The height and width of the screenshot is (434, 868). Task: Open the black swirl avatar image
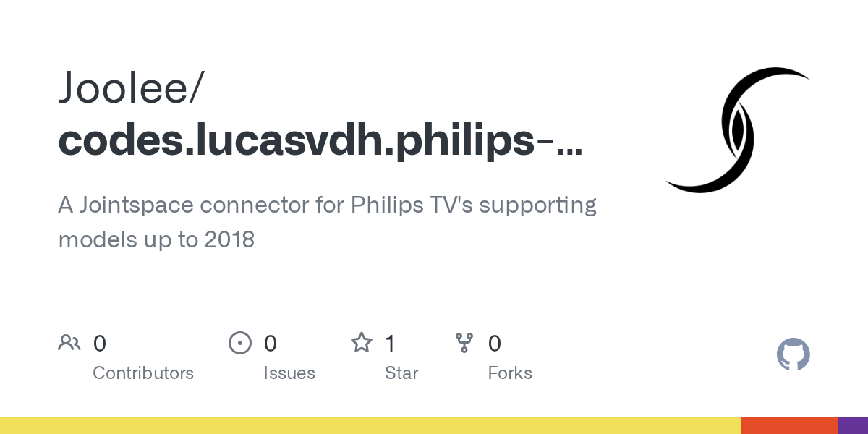click(x=738, y=130)
